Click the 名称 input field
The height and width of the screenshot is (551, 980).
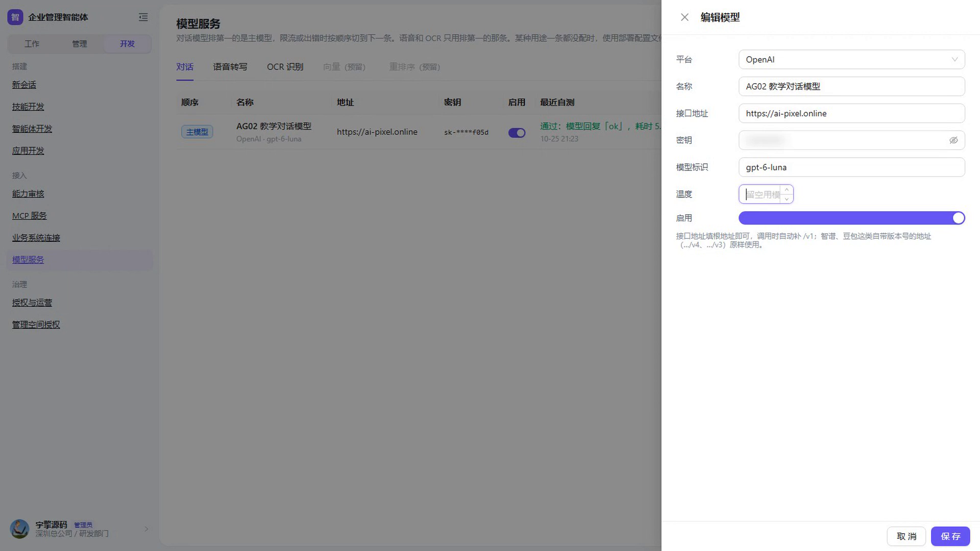coord(851,86)
